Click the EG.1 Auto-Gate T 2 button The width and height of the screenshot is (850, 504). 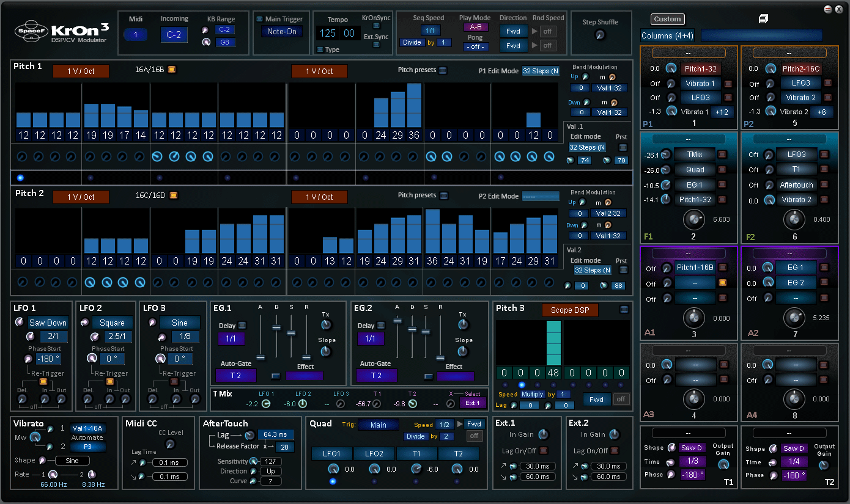235,375
